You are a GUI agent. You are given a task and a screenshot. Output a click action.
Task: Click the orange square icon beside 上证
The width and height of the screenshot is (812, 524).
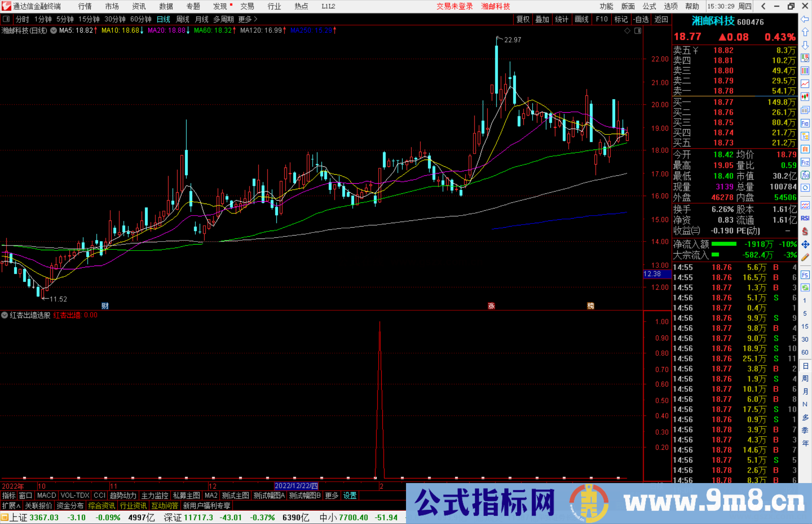[5, 518]
